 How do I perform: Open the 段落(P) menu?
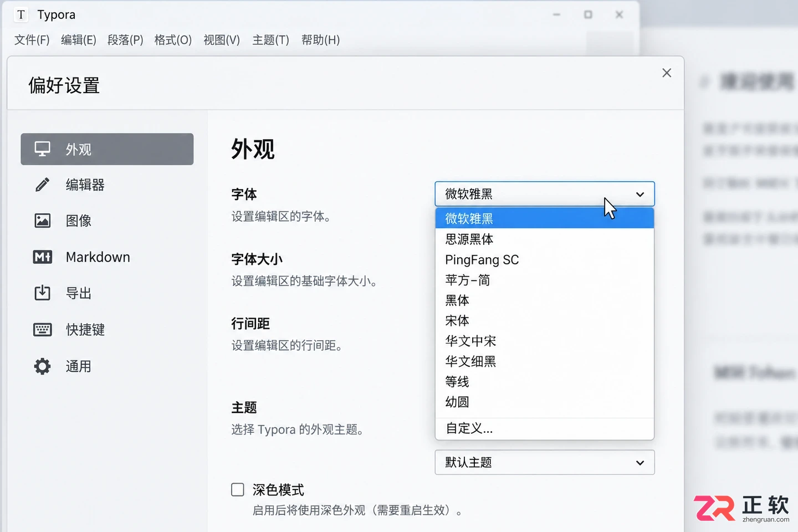click(x=125, y=40)
